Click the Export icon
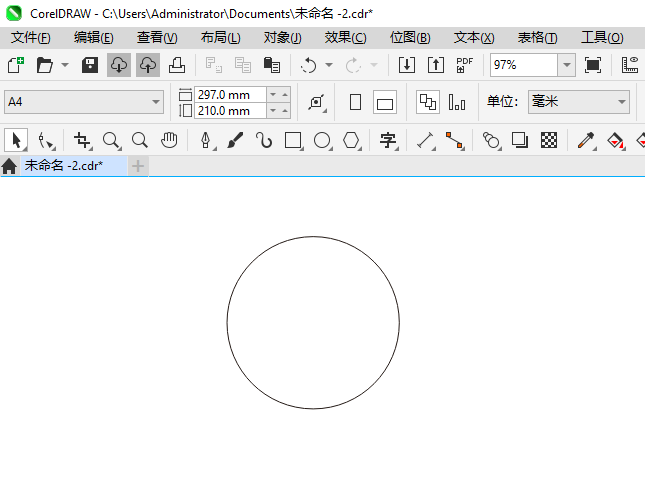This screenshot has width=645, height=503. (436, 65)
